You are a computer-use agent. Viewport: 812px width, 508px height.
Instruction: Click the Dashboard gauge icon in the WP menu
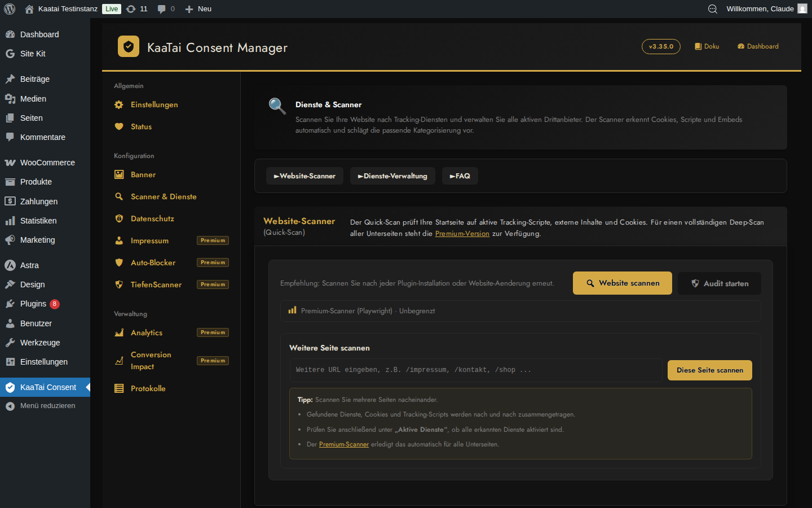point(10,34)
